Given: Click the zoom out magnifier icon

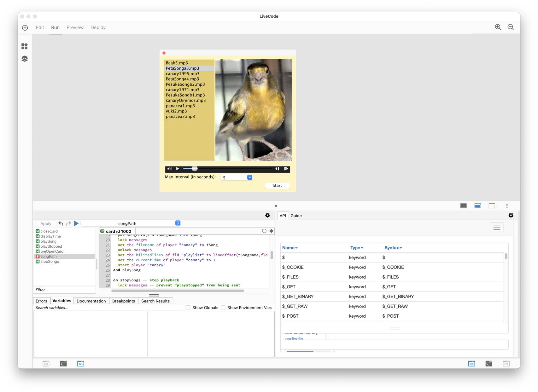Looking at the screenshot, I should coord(511,27).
